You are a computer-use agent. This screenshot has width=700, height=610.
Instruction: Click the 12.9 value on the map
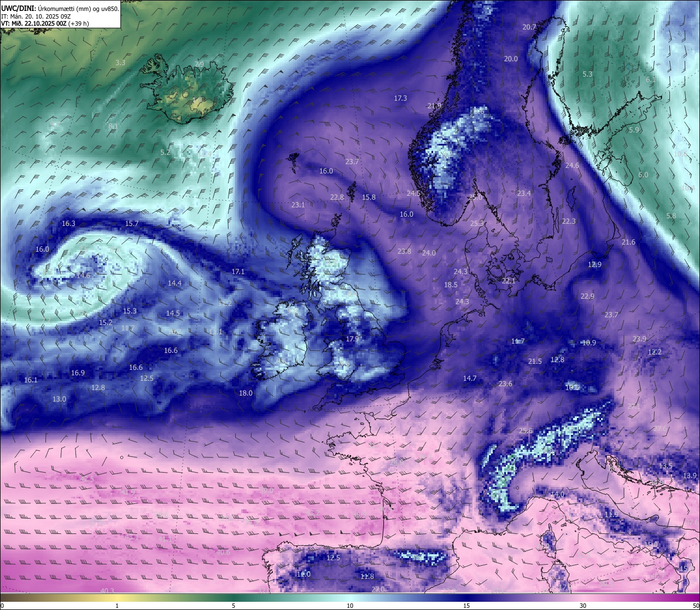[594, 264]
